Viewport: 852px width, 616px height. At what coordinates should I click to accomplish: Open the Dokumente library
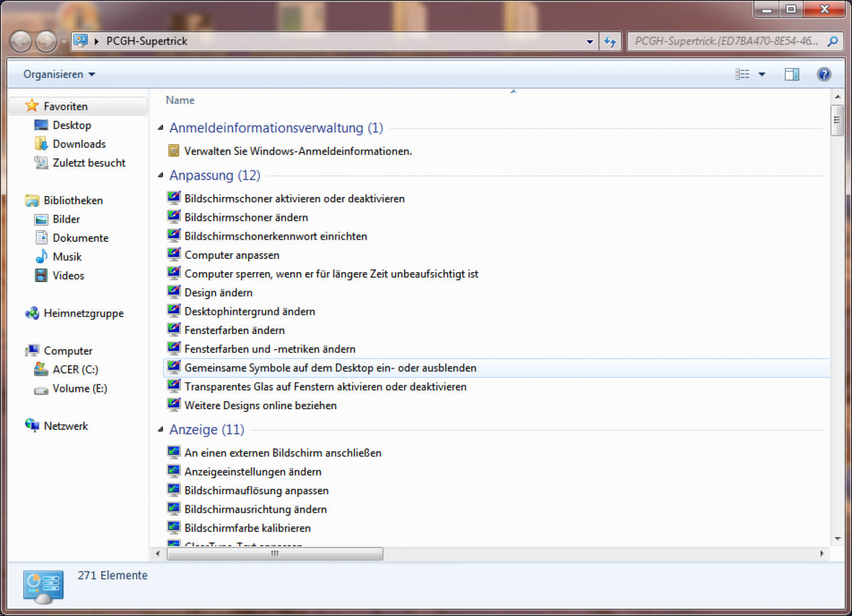81,237
